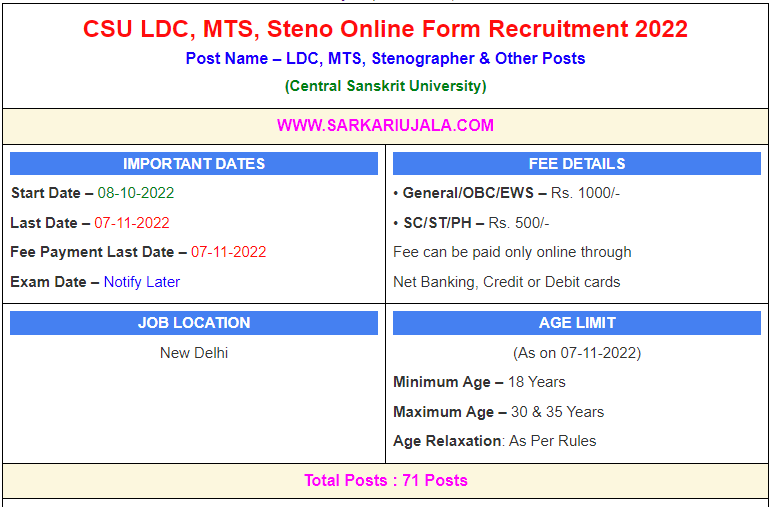Select the Post Name subtitle line
Viewport: 772px width, 507px height.
click(385, 58)
